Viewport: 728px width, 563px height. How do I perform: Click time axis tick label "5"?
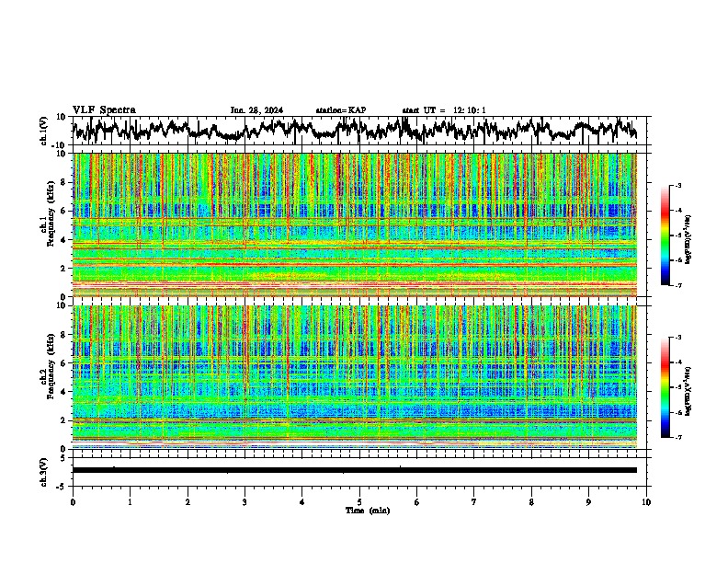[359, 502]
